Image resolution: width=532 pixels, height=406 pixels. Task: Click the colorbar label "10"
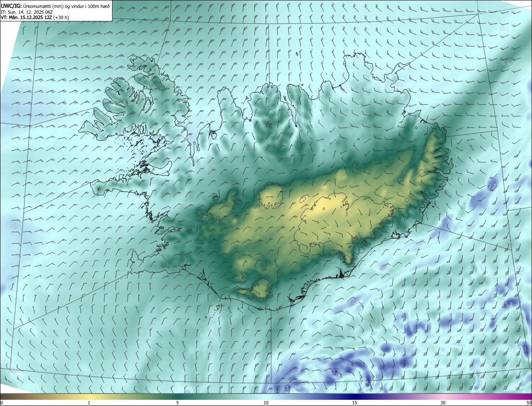[266, 403]
